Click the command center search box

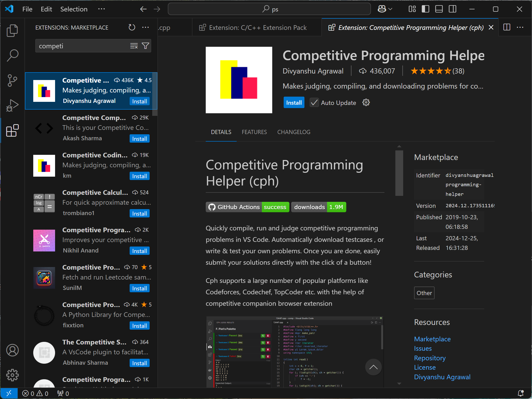(x=269, y=9)
